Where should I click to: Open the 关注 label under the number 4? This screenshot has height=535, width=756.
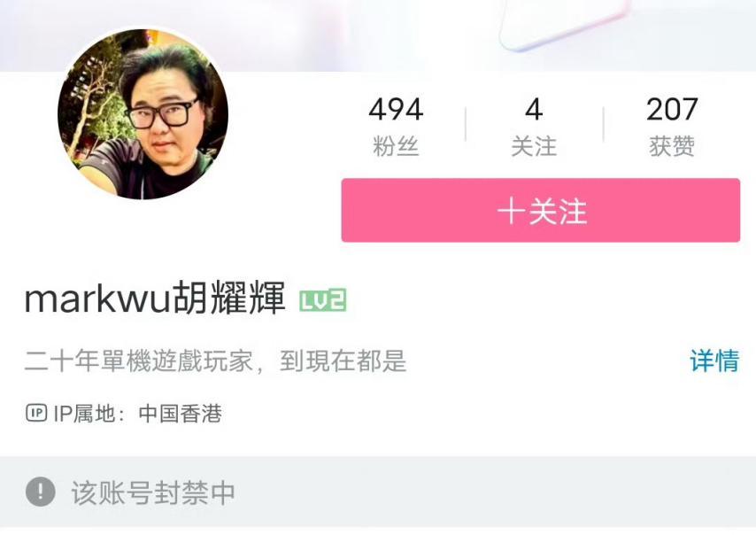click(534, 146)
